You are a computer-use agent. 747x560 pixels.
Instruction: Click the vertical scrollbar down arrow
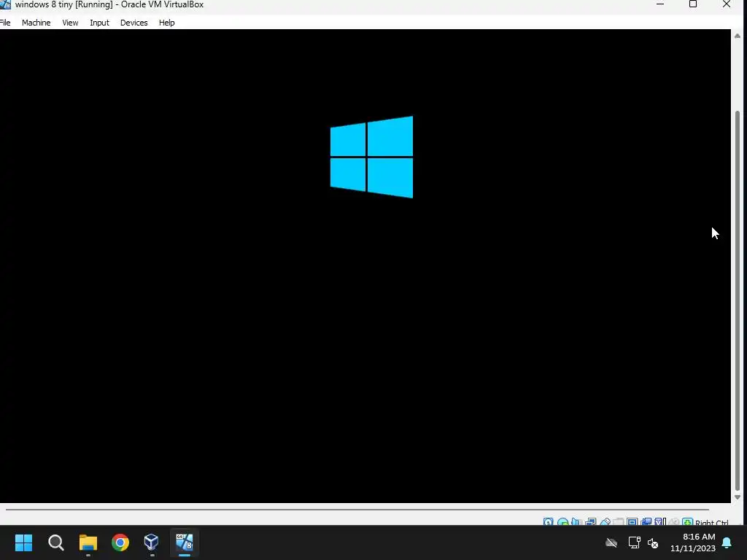pyautogui.click(x=738, y=497)
